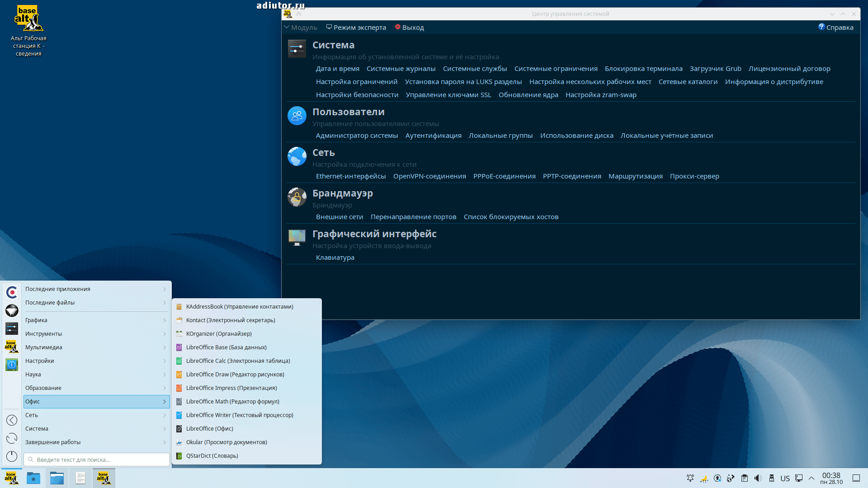Click the Брандмауэр section lock icon
The height and width of the screenshot is (488, 868).
coord(297,197)
